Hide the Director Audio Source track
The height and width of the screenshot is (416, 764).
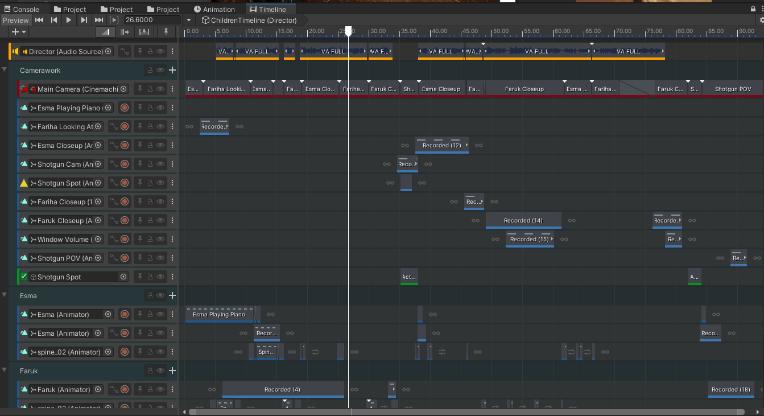(x=160, y=52)
